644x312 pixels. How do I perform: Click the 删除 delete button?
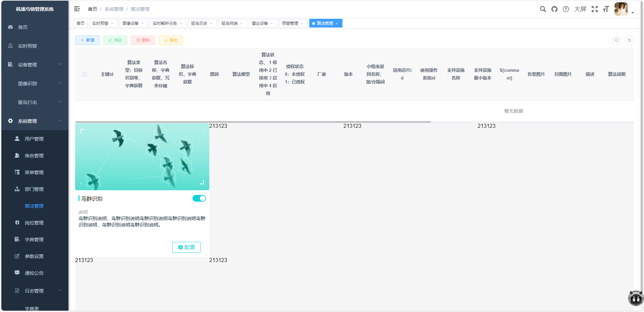click(143, 40)
